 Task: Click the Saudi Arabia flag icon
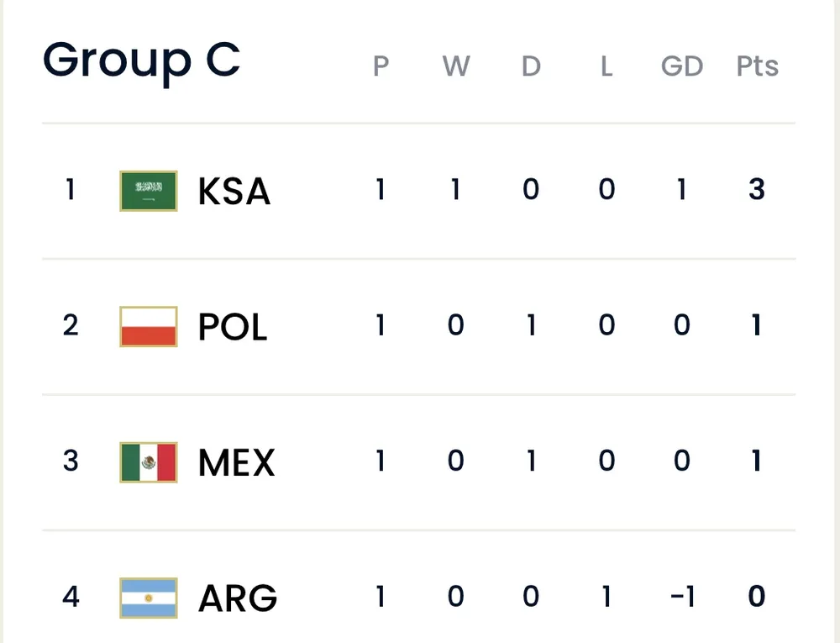pyautogui.click(x=149, y=191)
